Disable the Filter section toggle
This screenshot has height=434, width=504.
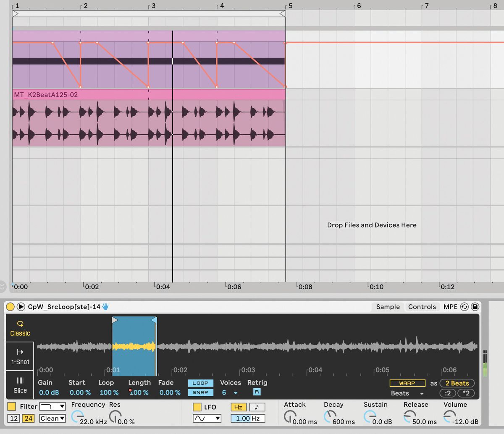pyautogui.click(x=11, y=407)
